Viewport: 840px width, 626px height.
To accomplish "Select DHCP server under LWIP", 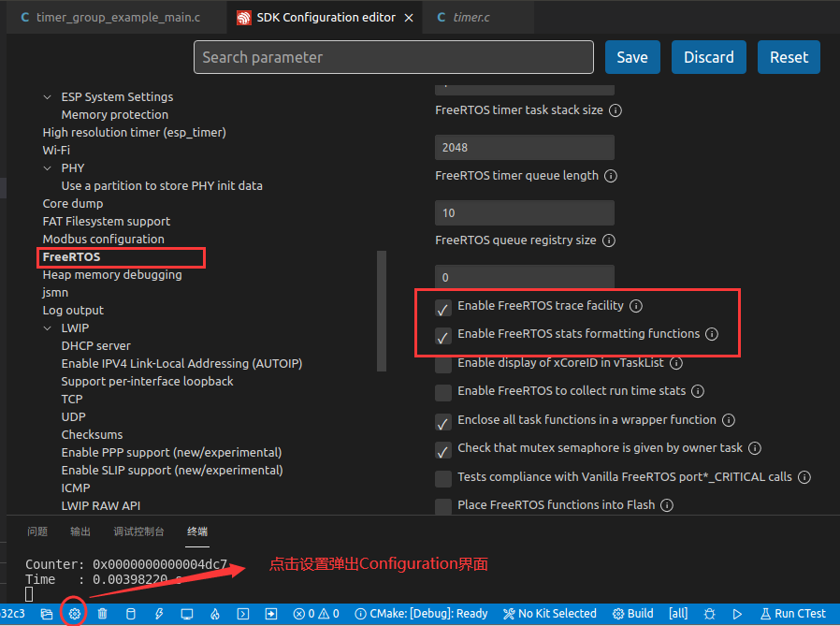I will pyautogui.click(x=96, y=346).
